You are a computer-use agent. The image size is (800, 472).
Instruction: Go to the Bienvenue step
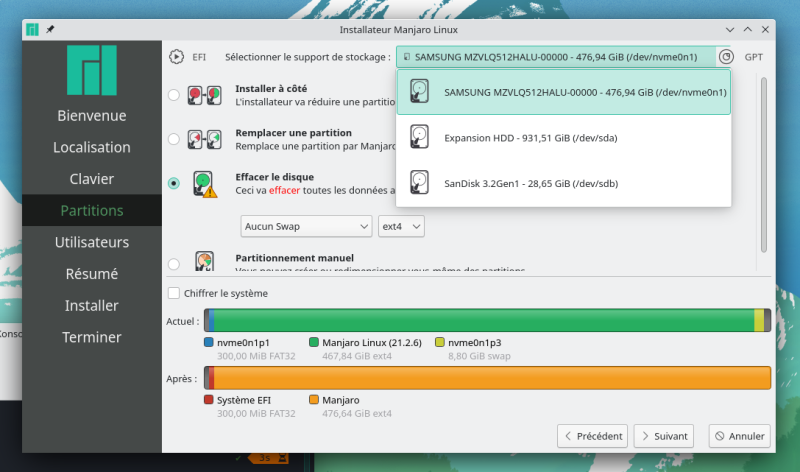point(92,115)
